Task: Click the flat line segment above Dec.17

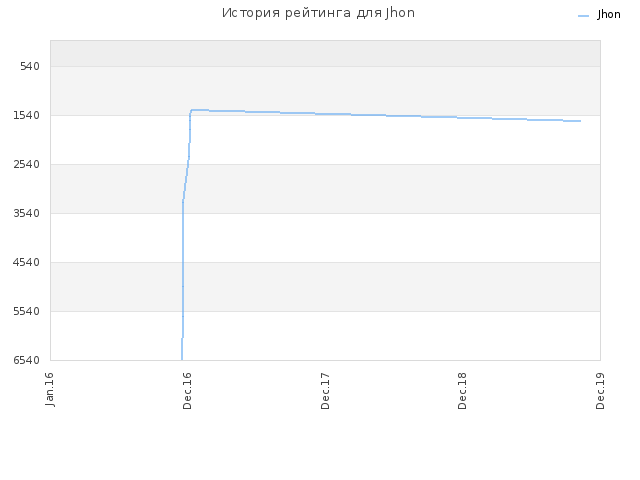Action: (325, 114)
